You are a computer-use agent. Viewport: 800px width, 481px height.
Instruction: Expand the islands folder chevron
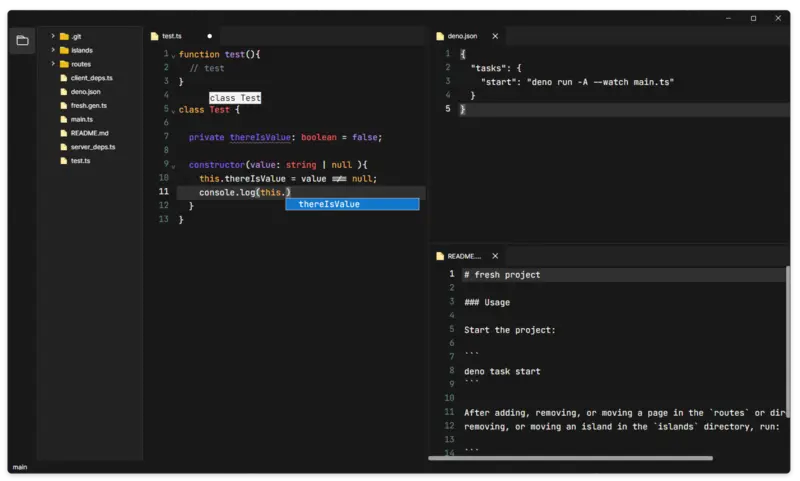coord(53,49)
